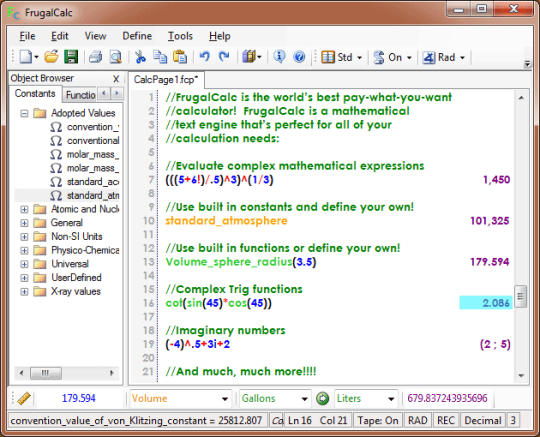This screenshot has height=437, width=540.
Task: Toggle RAD indicator in status bar
Action: 418,420
